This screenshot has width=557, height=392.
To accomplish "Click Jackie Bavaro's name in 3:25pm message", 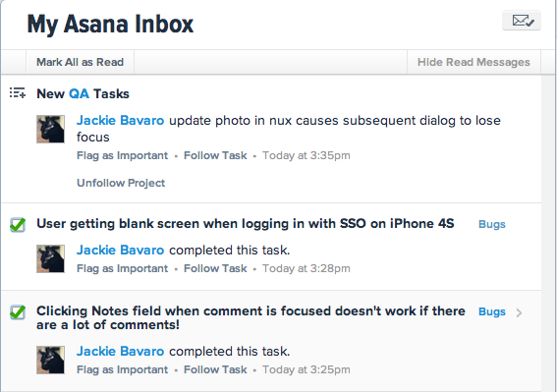I will coord(121,352).
